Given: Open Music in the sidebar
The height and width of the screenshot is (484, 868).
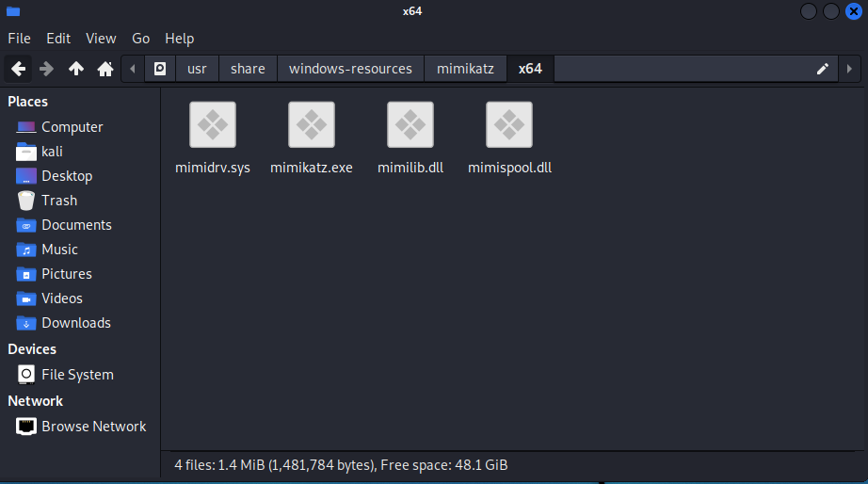Looking at the screenshot, I should 81,250.
